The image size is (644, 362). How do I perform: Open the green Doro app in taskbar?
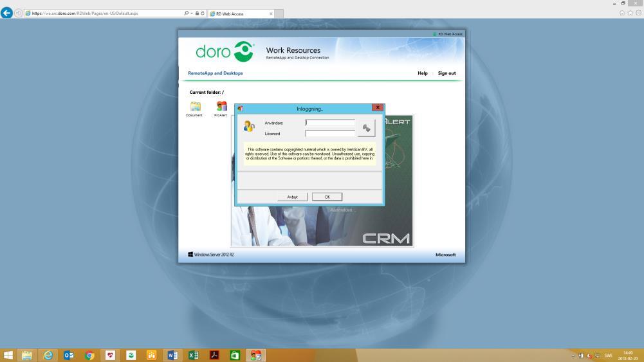(x=131, y=355)
